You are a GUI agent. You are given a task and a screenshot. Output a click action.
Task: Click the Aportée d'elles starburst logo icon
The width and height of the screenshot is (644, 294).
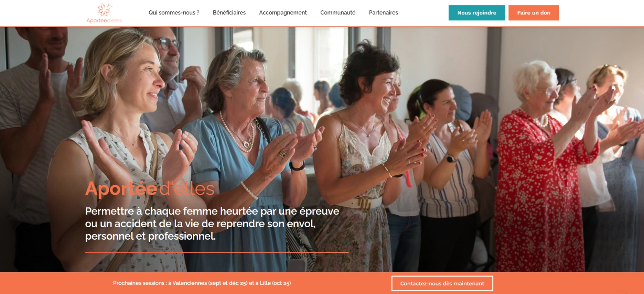(104, 10)
